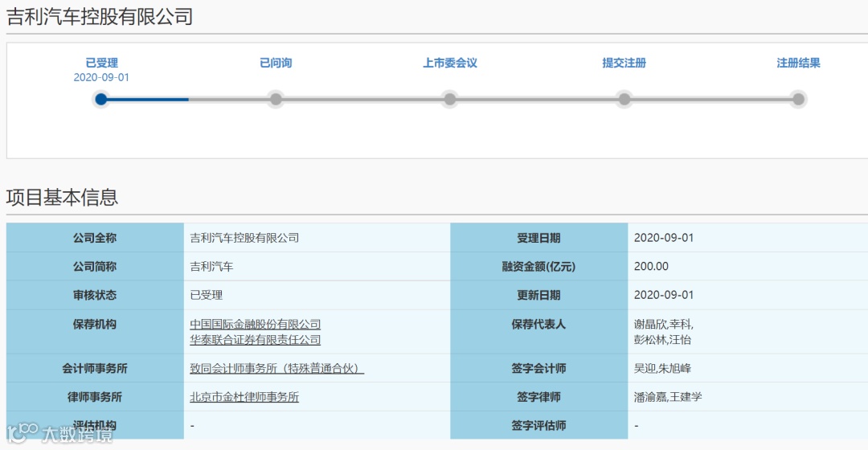The height and width of the screenshot is (450, 868).
Task: Click sponsor representatives 彭松林,汪怡
Action: [662, 340]
